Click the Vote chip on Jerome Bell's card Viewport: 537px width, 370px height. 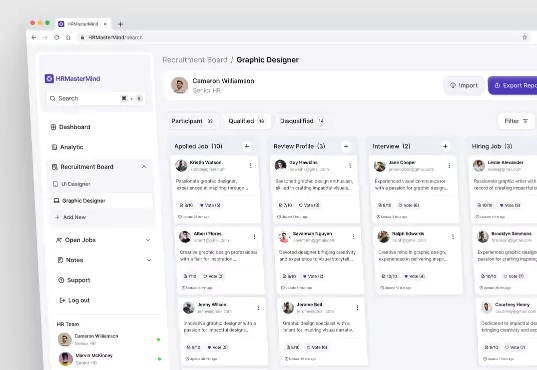coord(317,347)
